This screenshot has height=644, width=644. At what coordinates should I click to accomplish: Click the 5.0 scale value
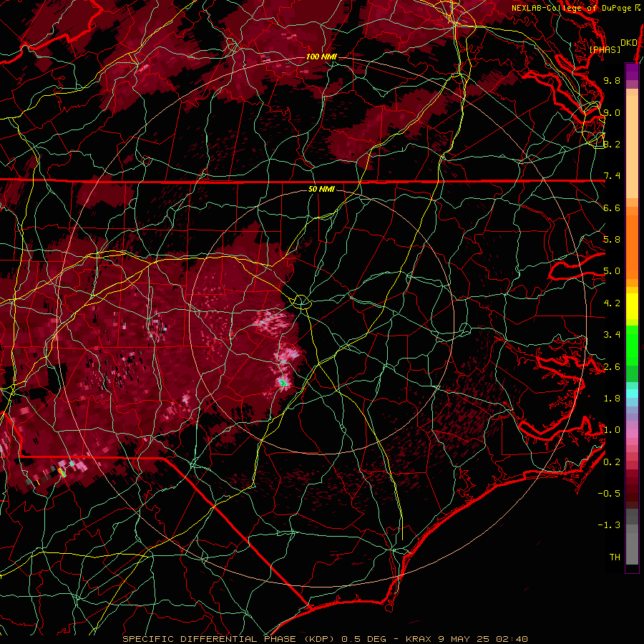(612, 271)
